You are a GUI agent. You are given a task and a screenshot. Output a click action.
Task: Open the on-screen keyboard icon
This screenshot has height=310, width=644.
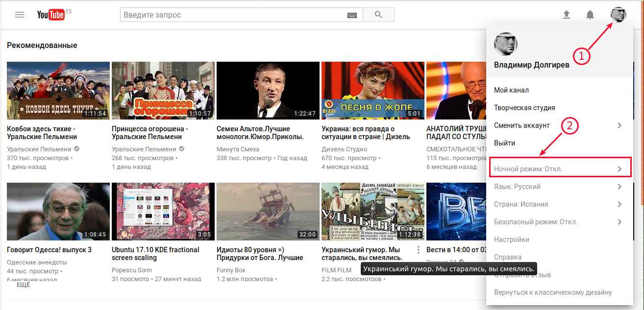tap(352, 15)
